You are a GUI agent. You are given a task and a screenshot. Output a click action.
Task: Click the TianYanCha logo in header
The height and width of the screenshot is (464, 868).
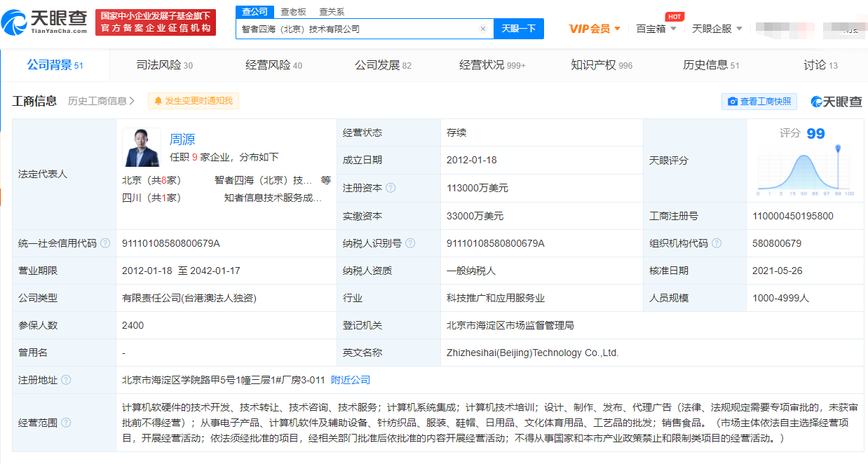click(45, 22)
